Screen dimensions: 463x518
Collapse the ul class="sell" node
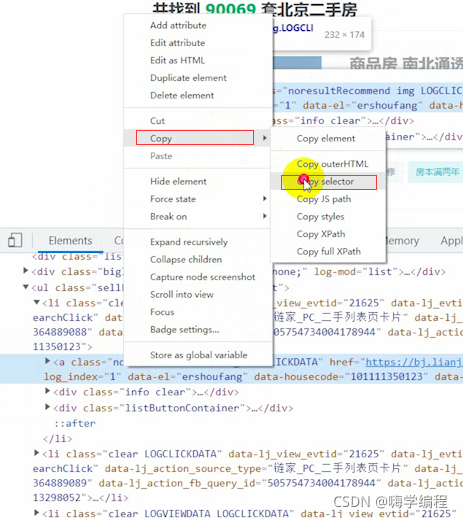coord(25,287)
